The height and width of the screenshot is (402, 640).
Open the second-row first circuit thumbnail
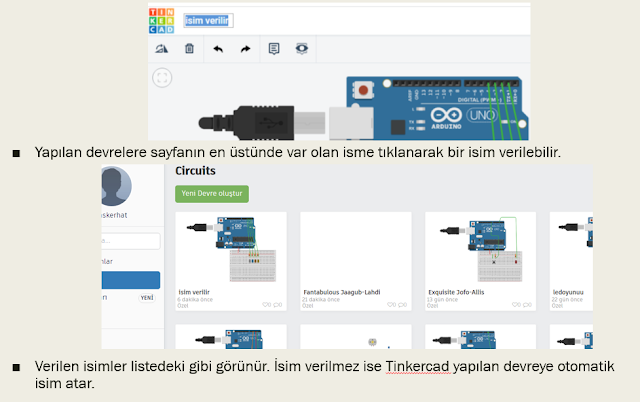coord(231,338)
